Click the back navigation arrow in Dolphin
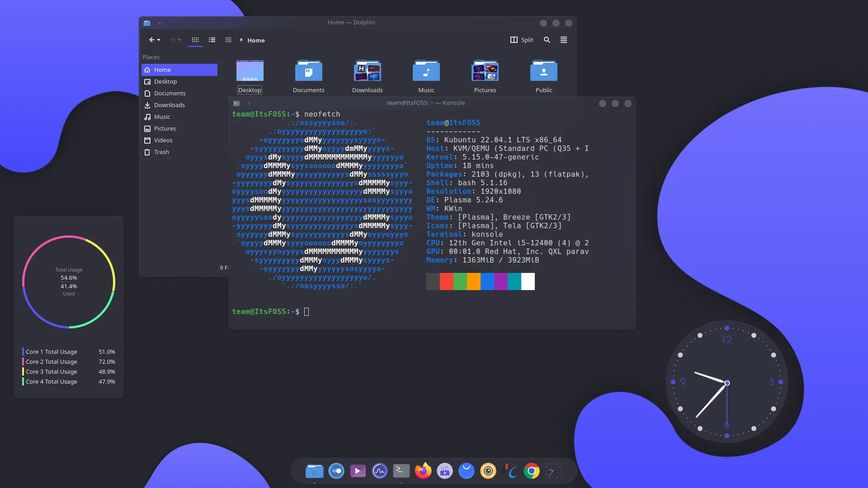The width and height of the screenshot is (868, 488). pyautogui.click(x=151, y=40)
